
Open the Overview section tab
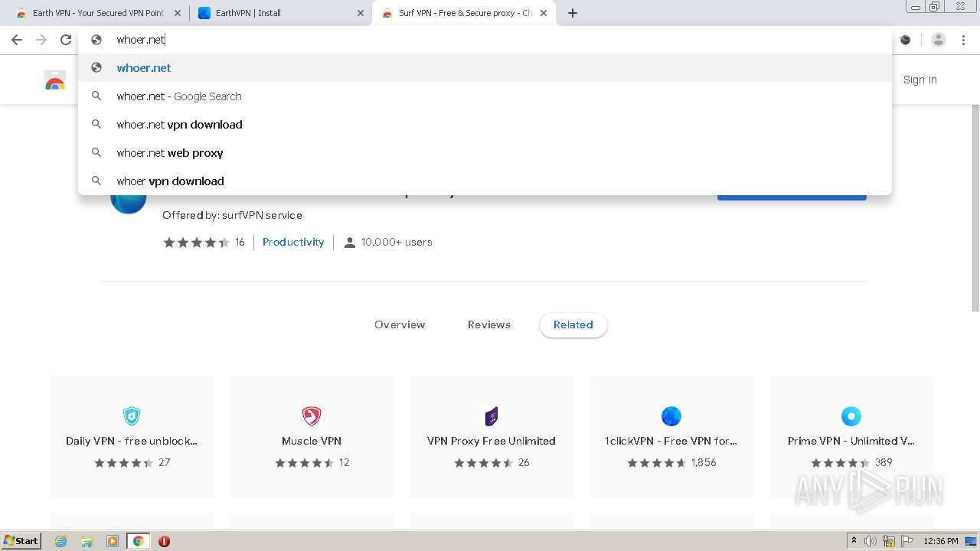pyautogui.click(x=400, y=324)
